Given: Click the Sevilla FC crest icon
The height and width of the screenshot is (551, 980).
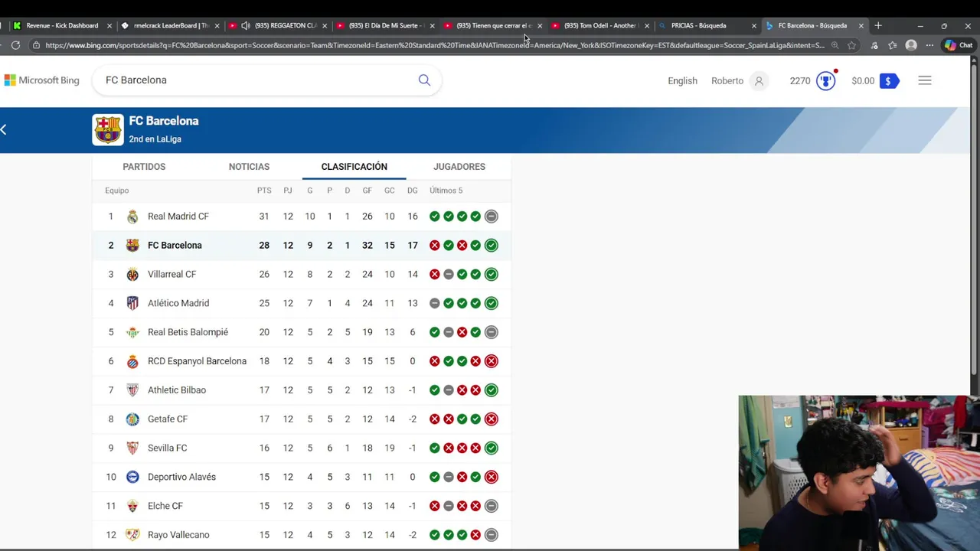Looking at the screenshot, I should [132, 448].
